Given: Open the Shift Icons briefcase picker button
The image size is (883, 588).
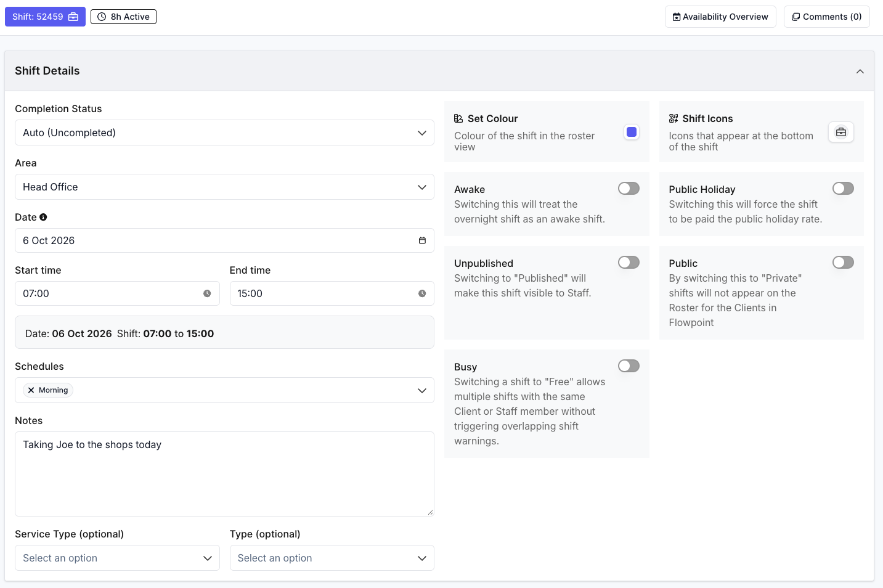Looking at the screenshot, I should pyautogui.click(x=841, y=132).
